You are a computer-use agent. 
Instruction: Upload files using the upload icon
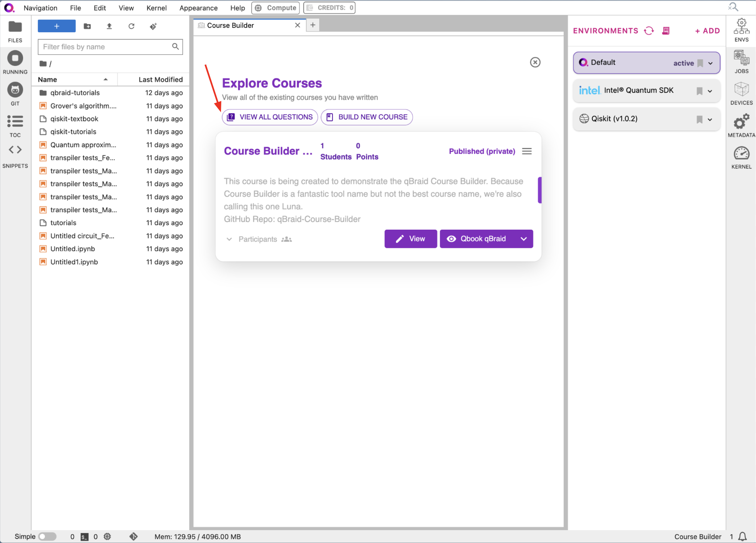109,26
